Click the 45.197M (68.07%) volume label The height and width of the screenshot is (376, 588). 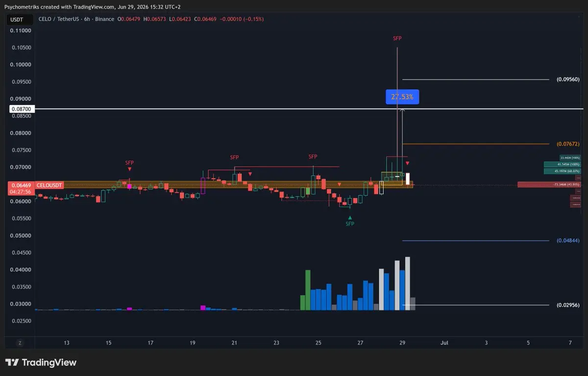(562, 171)
